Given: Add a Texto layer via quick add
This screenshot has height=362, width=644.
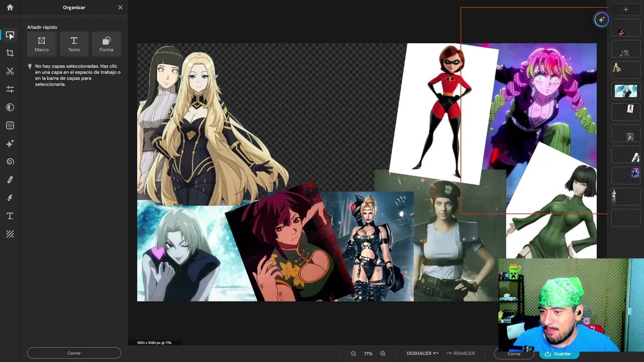Looking at the screenshot, I should pyautogui.click(x=74, y=44).
